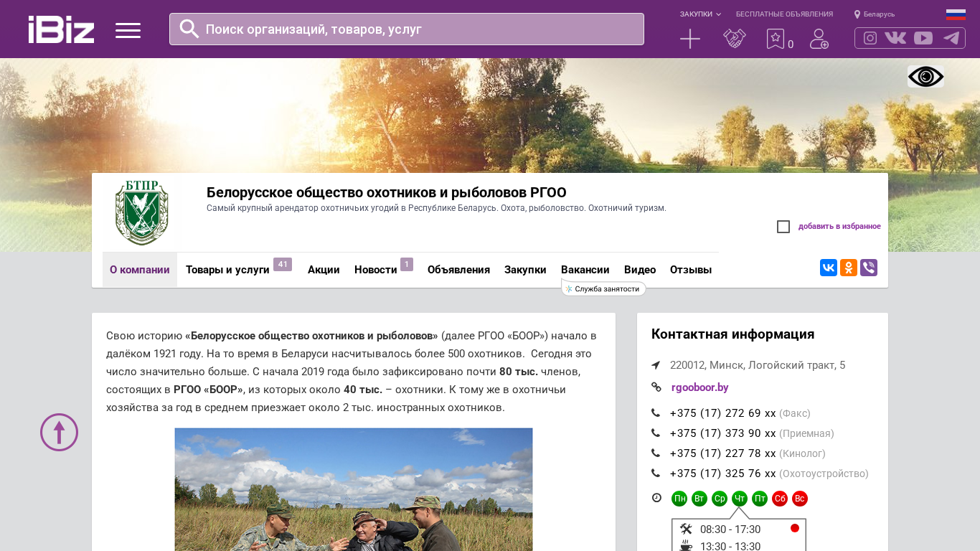Open the 'Отзывы' tab
The width and height of the screenshot is (980, 551).
click(690, 270)
